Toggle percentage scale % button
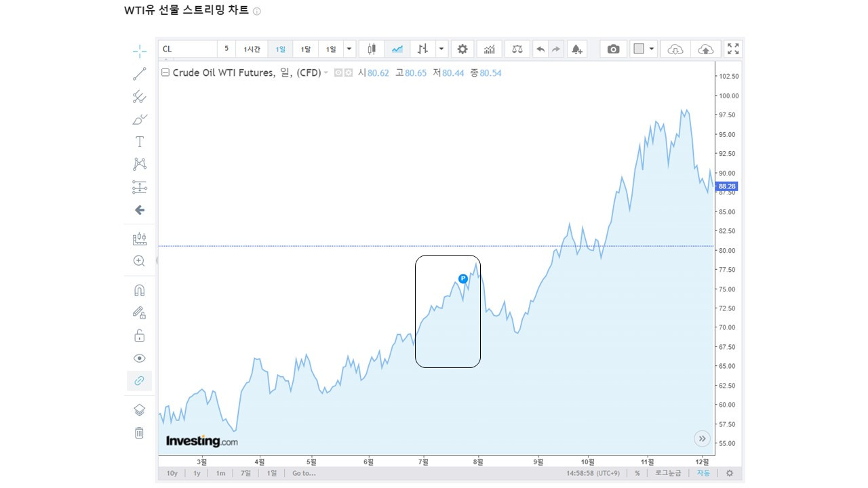Image resolution: width=868 pixels, height=488 pixels. click(x=637, y=473)
